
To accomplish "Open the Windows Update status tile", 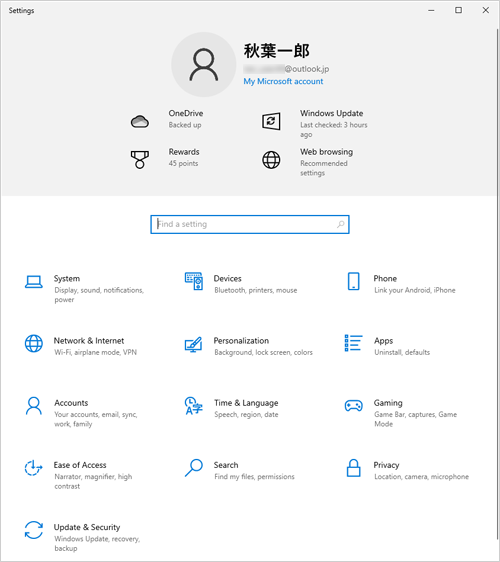I will click(x=315, y=123).
